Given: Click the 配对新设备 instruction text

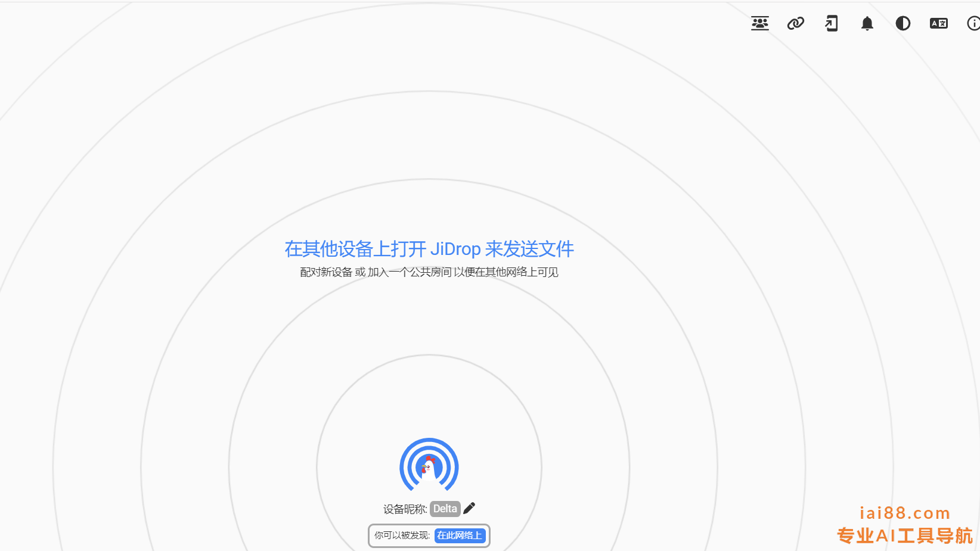Looking at the screenshot, I should pyautogui.click(x=327, y=272).
